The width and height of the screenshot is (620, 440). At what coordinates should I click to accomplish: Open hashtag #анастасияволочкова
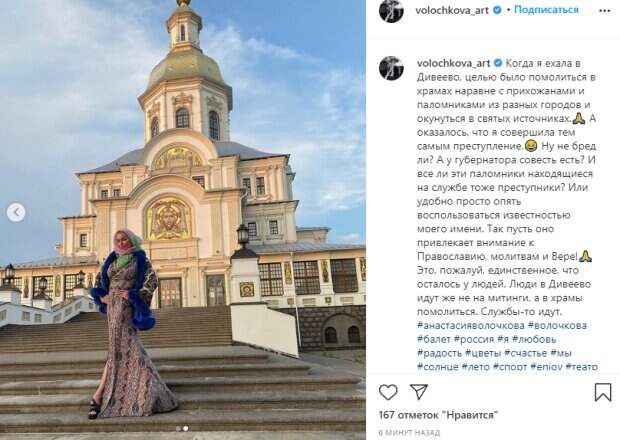point(471,326)
